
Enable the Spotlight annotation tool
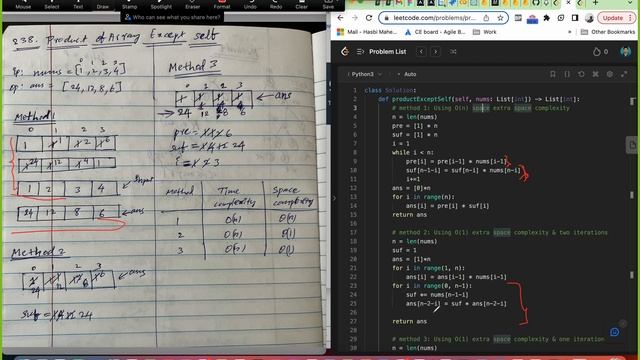tap(161, 4)
